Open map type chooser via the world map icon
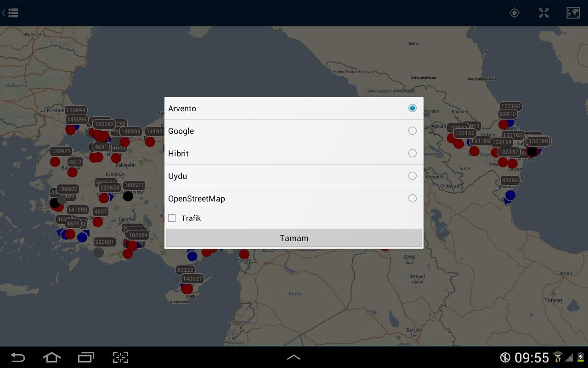This screenshot has height=368, width=588. click(x=573, y=13)
